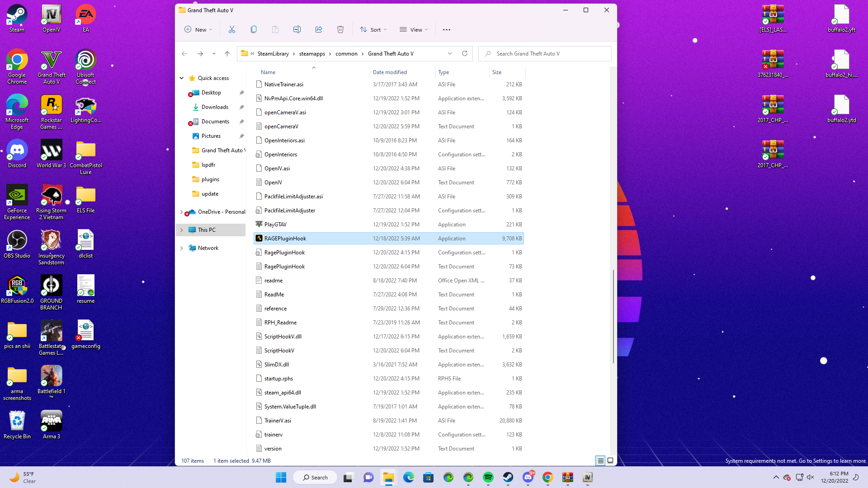Click the Delete trash icon in toolbar
868x488 pixels.
pos(340,30)
